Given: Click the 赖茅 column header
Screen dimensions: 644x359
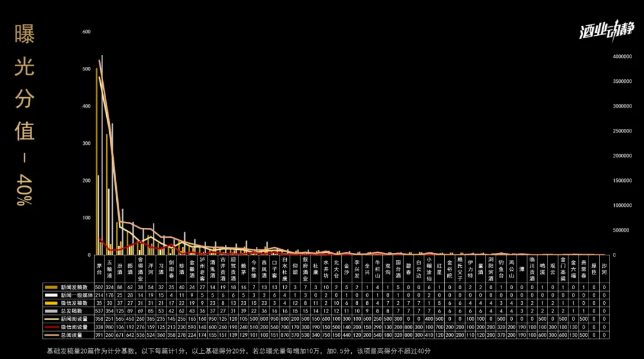Looking at the screenshot, I should pyautogui.click(x=243, y=269).
